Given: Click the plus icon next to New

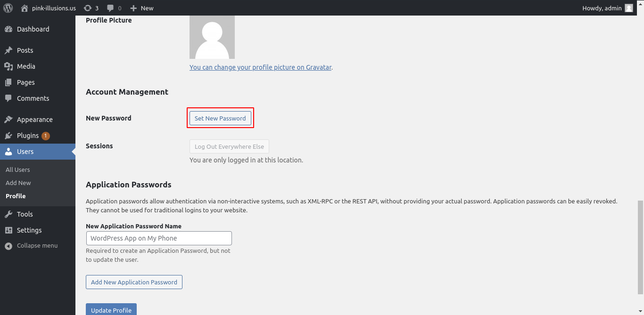Looking at the screenshot, I should [x=133, y=8].
